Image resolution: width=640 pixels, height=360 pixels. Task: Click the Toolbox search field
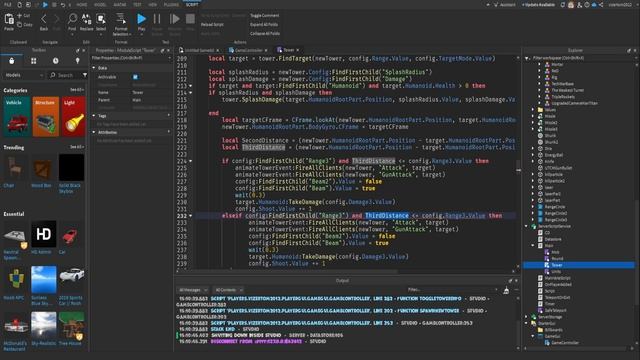[65, 75]
